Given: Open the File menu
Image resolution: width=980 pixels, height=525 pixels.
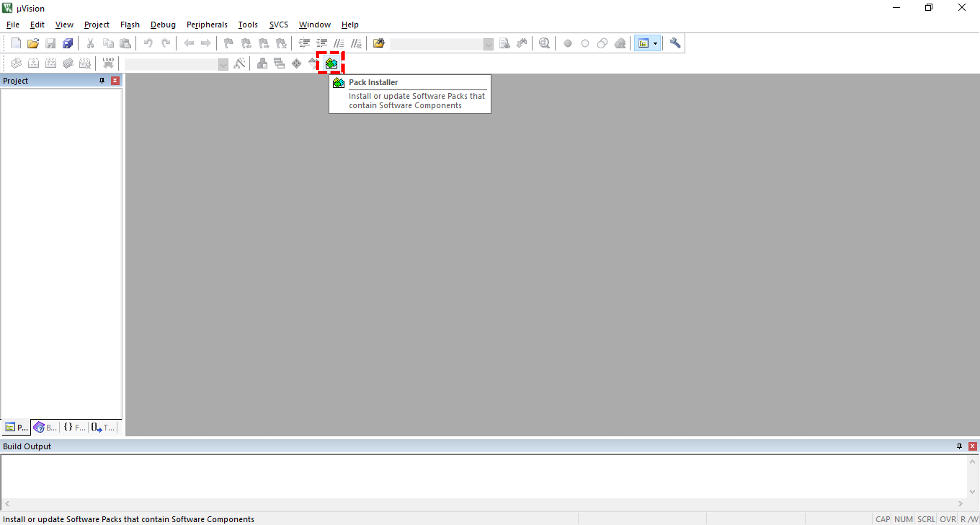Looking at the screenshot, I should 12,25.
